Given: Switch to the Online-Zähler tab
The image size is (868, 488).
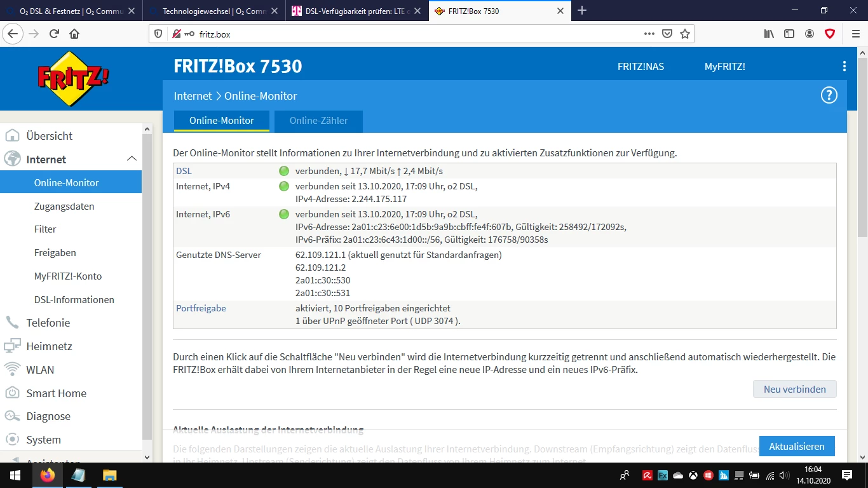Looking at the screenshot, I should point(318,121).
